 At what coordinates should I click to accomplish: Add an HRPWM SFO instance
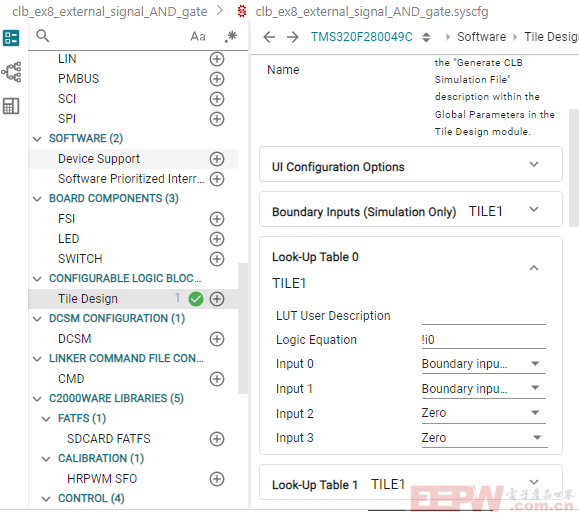[x=217, y=479]
